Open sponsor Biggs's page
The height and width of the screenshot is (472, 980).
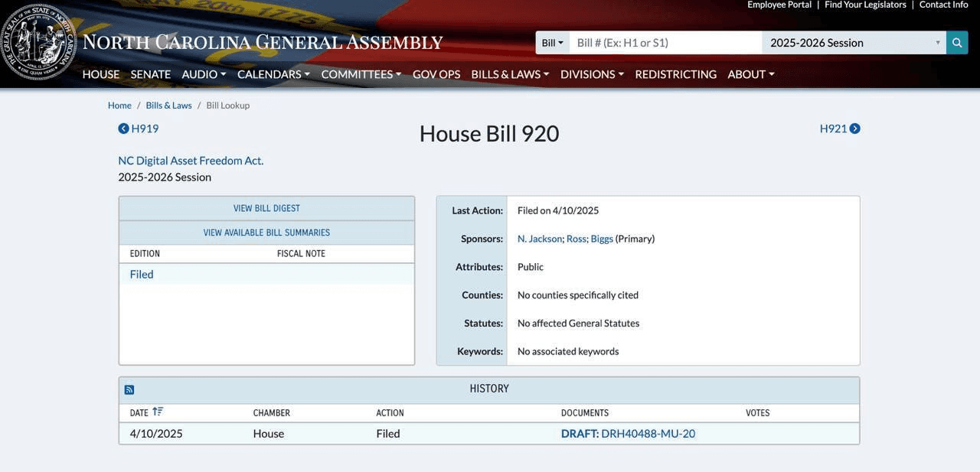point(602,239)
